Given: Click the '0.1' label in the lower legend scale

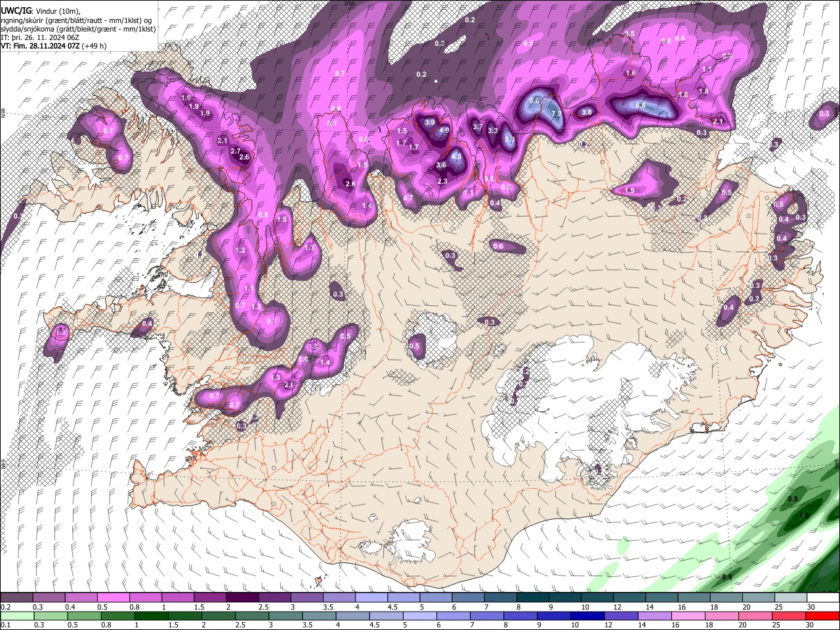Looking at the screenshot, I should pos(5,625).
